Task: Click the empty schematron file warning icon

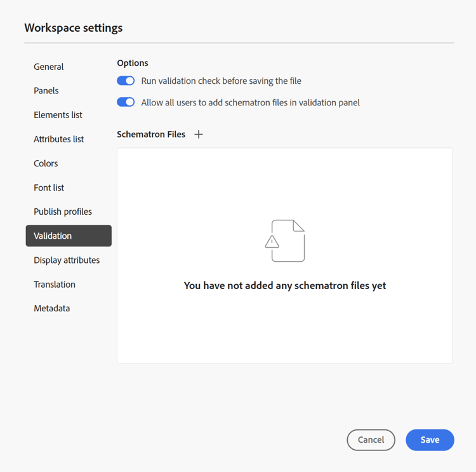Action: point(285,241)
